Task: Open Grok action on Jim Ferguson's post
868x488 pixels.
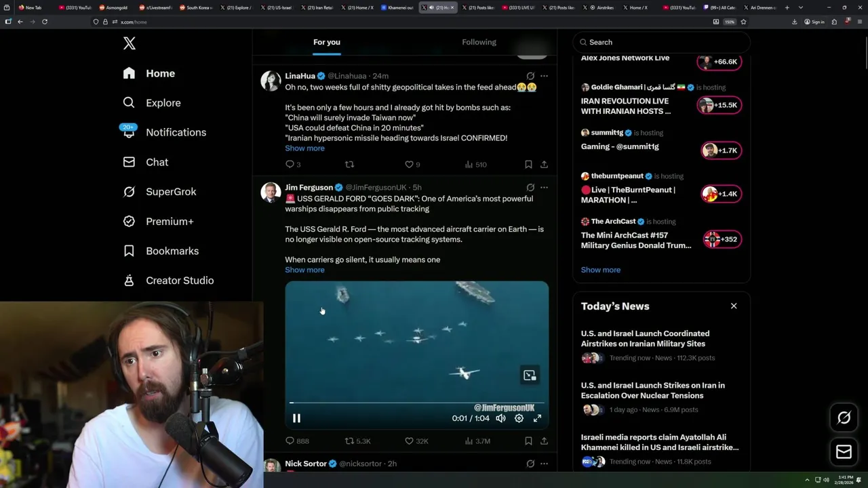Action: (530, 187)
